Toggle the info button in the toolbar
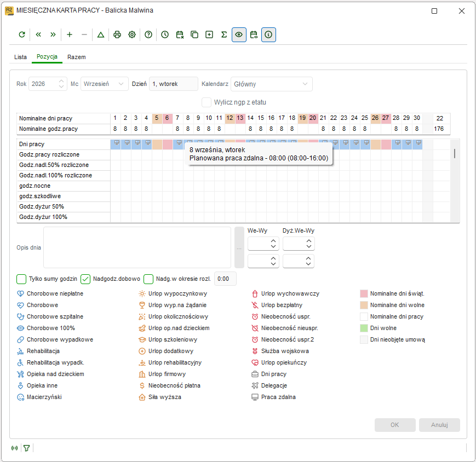The image size is (476, 462). [x=268, y=34]
